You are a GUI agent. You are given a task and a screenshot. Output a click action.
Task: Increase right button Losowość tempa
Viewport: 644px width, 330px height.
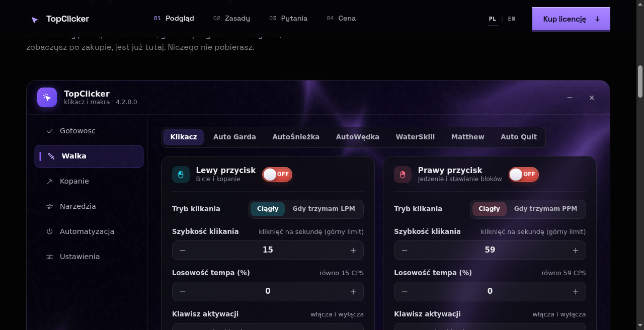[x=576, y=291]
